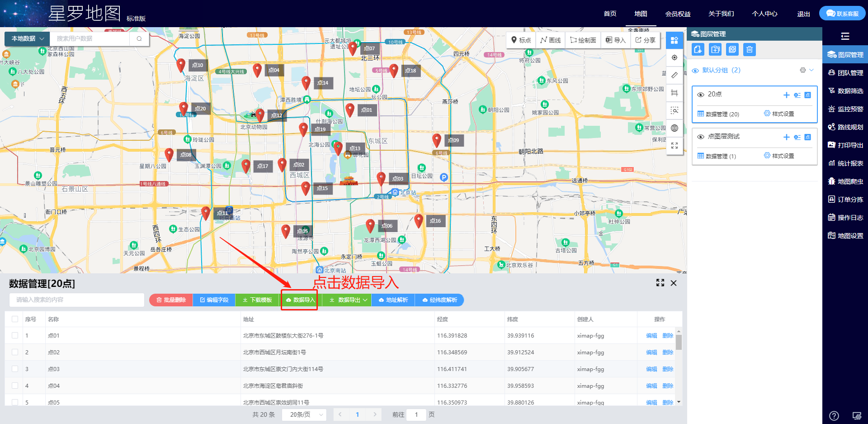The image size is (868, 424).
Task: Click the globe map type icon
Action: [675, 128]
